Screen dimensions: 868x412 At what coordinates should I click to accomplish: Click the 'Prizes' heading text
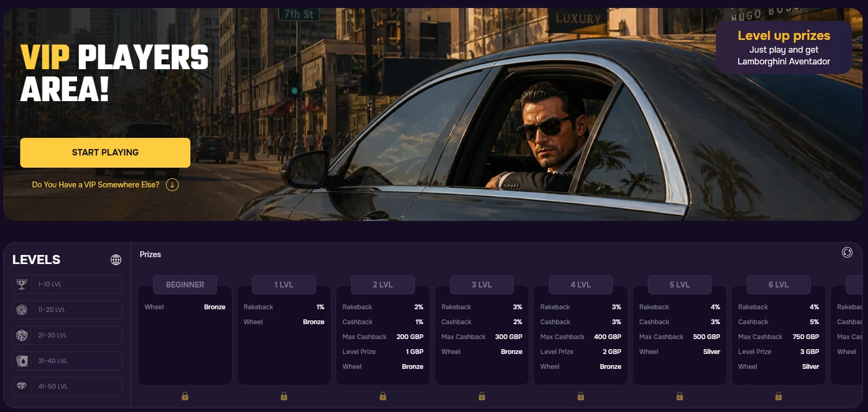click(x=151, y=254)
